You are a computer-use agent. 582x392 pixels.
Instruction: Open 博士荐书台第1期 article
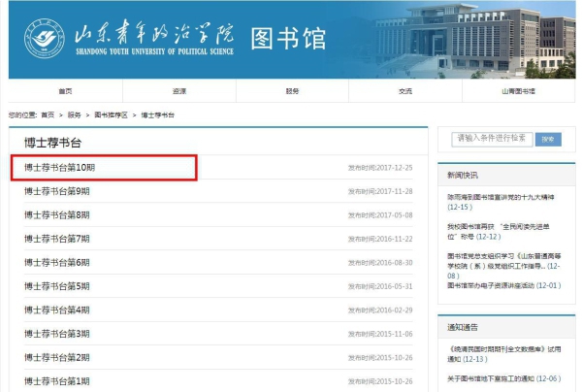[x=57, y=381]
